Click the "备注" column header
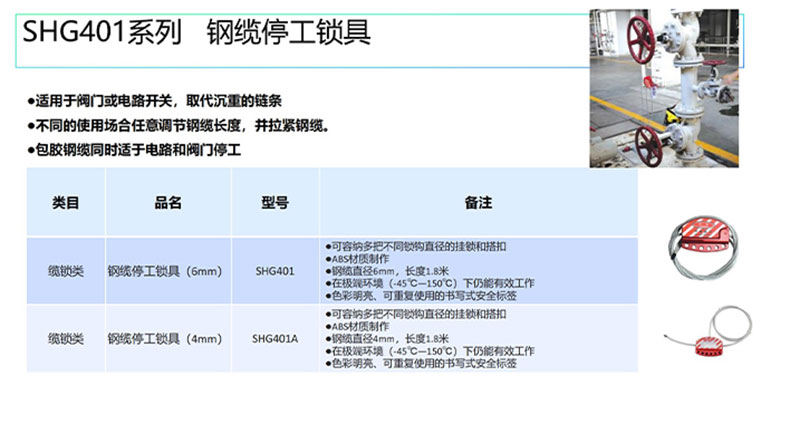 (x=478, y=202)
